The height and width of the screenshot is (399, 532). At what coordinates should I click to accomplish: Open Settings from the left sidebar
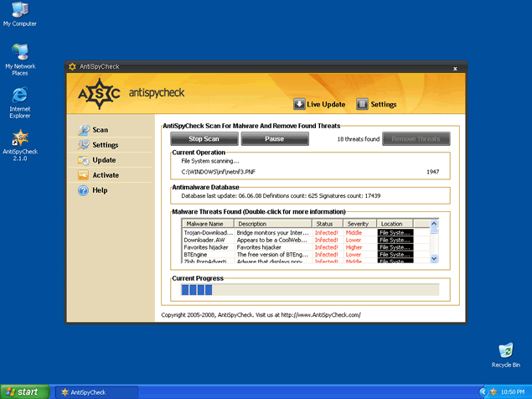[104, 145]
